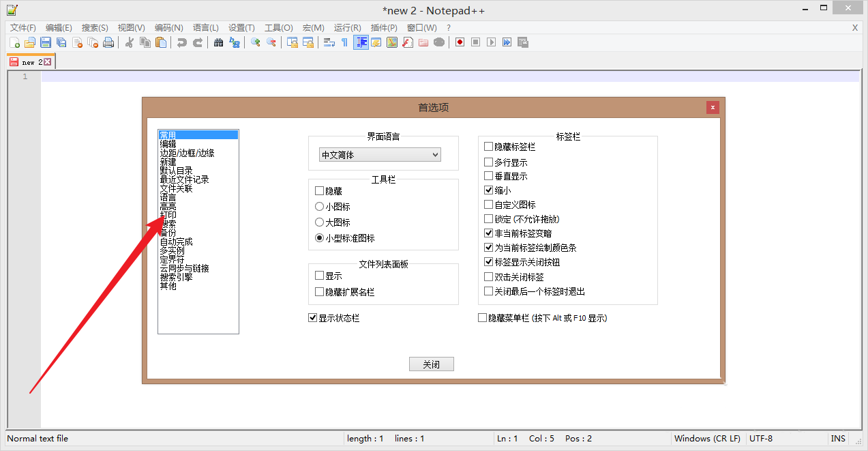Toggle the Show All Characters pilcrow icon
Screen dimensions: 868x451
(344, 42)
